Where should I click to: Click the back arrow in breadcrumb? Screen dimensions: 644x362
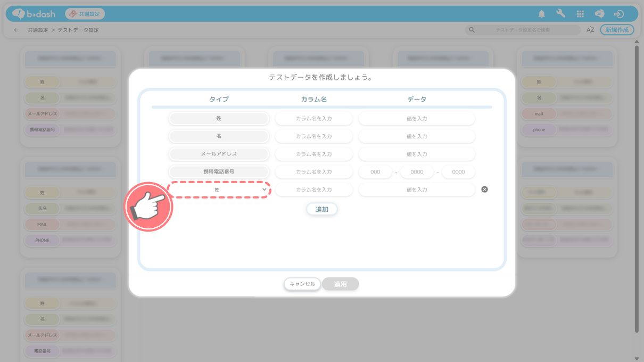(16, 30)
